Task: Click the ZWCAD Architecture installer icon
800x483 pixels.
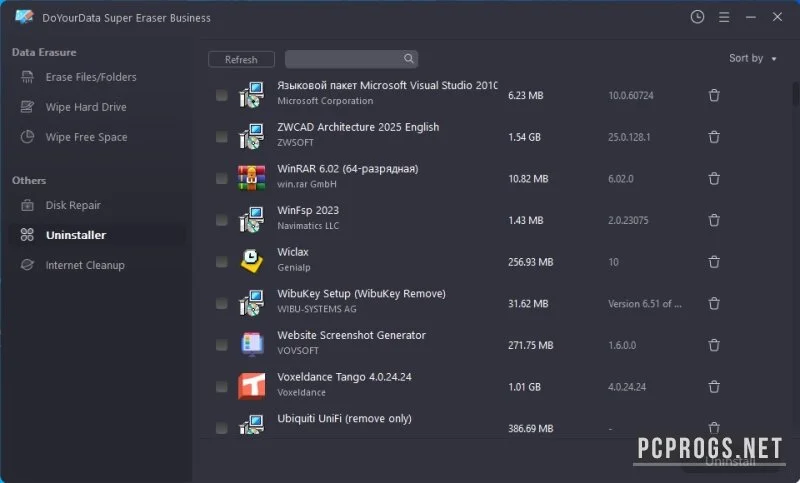Action: (252, 137)
